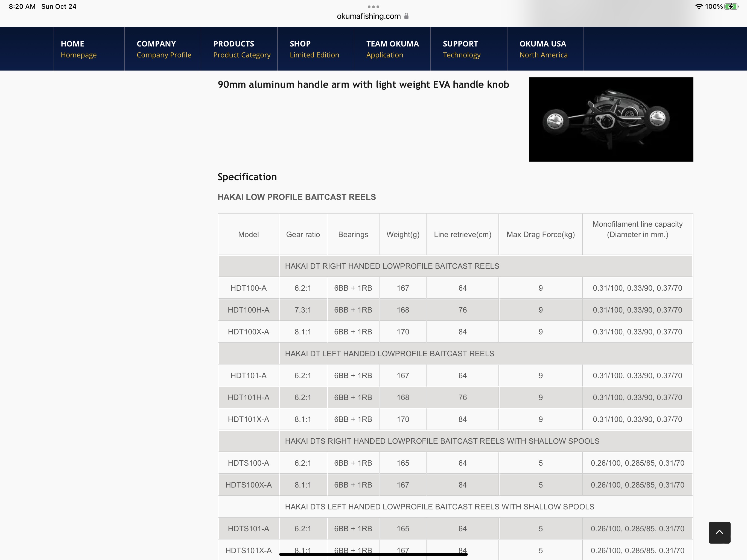747x560 pixels.
Task: Tap line retrieve 84 in HDTS100X-A row
Action: tap(462, 485)
